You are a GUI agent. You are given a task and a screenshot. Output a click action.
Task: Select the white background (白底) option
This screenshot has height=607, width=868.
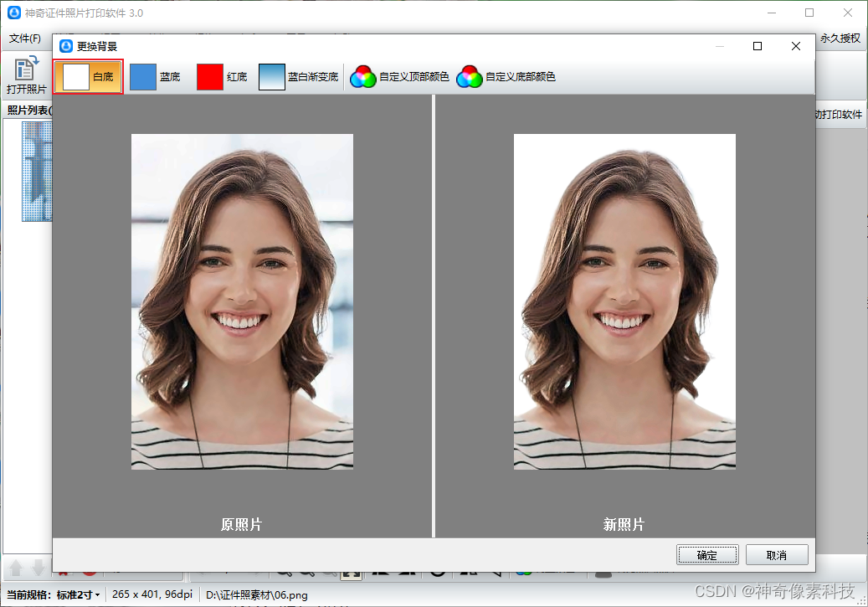pyautogui.click(x=89, y=76)
